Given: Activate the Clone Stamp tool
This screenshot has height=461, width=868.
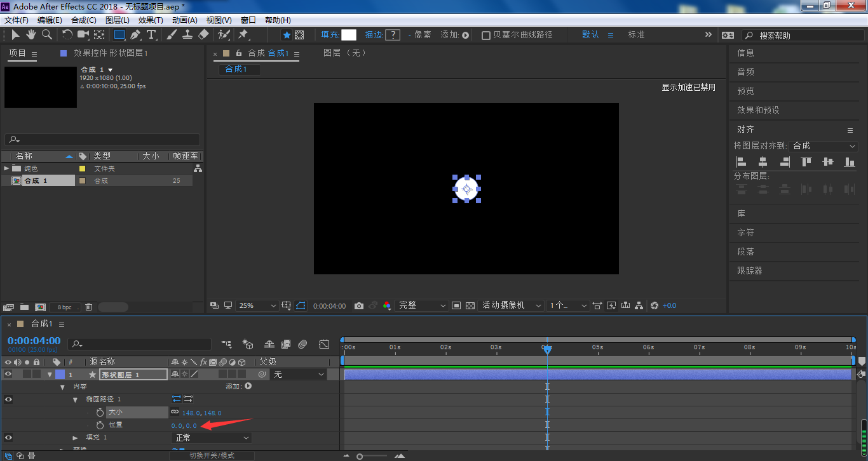Looking at the screenshot, I should [187, 35].
